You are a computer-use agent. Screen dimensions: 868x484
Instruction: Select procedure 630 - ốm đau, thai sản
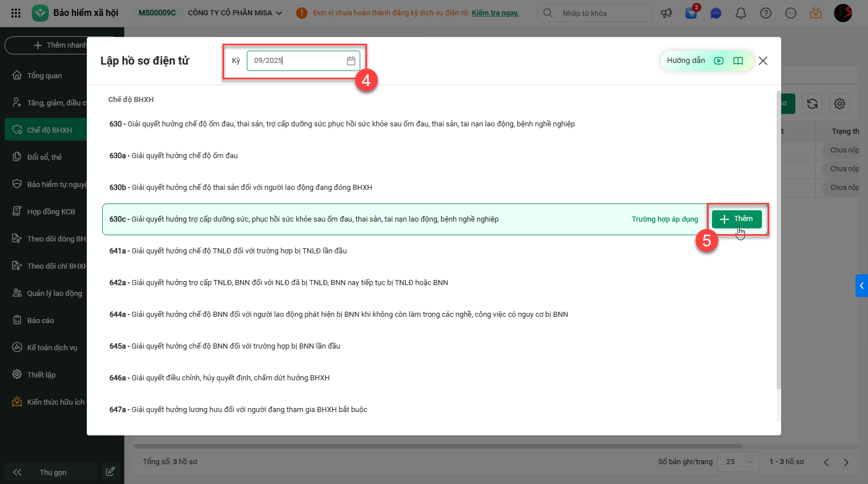(x=436, y=124)
